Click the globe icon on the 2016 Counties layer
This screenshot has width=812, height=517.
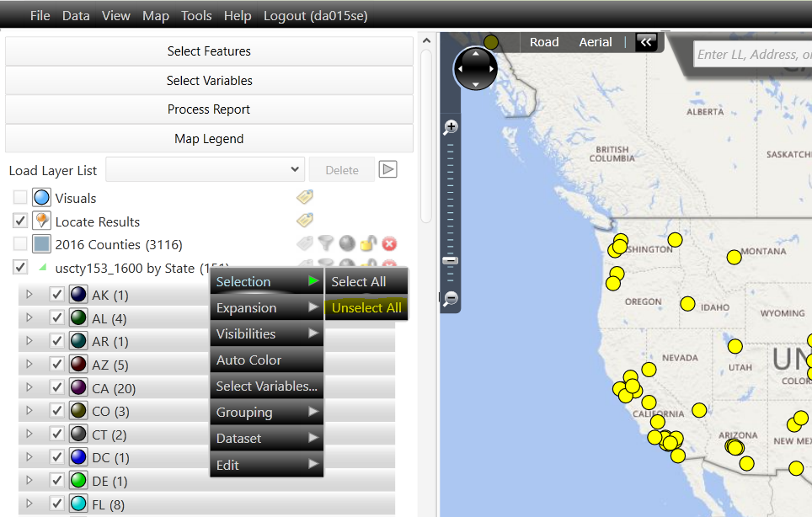point(346,243)
